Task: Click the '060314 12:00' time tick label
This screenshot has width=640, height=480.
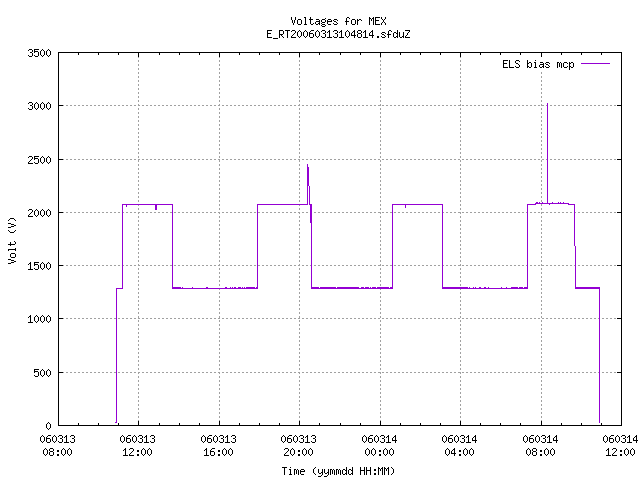Action: point(620,446)
